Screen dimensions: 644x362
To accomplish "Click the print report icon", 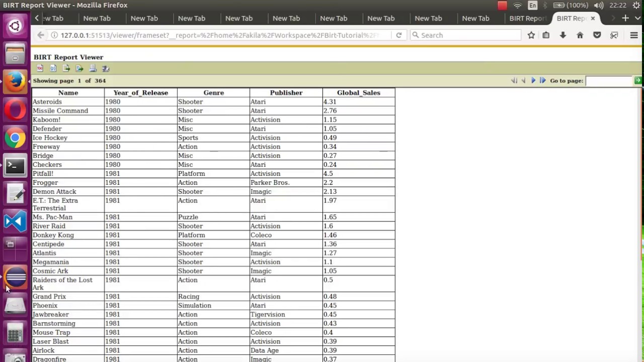I will coord(93,68).
